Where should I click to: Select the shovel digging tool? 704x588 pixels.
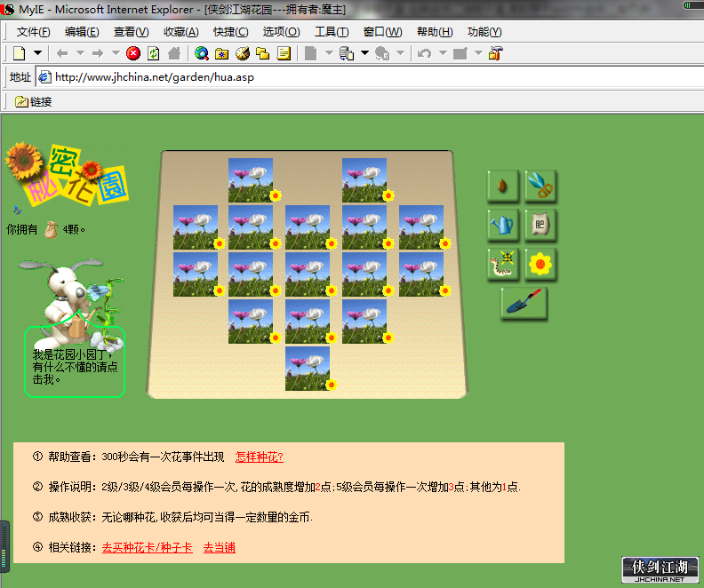point(524,303)
